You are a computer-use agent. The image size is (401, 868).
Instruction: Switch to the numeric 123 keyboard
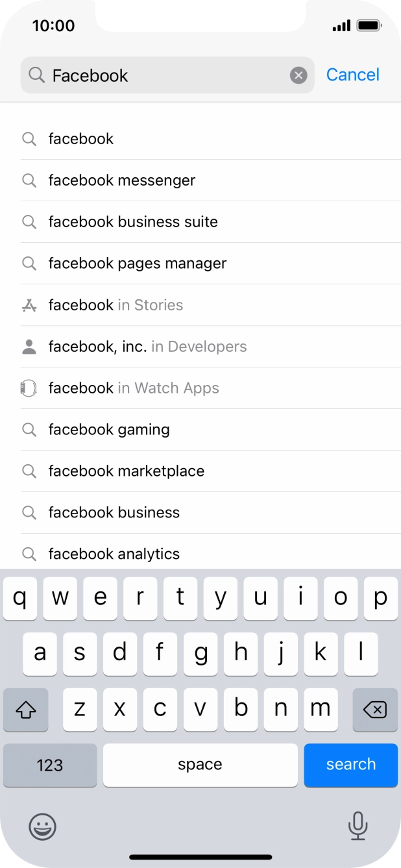50,765
